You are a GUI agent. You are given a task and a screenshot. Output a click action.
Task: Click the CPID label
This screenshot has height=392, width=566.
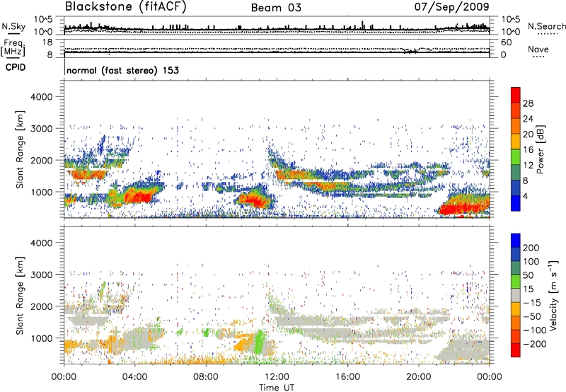coord(16,67)
